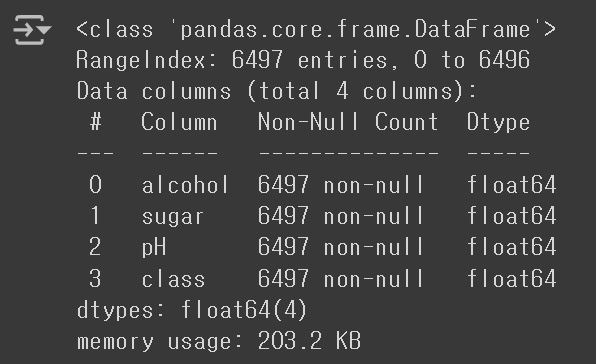Screen dimensions: 596x364
Task: Click the 'Dtype' header text
Action: point(498,122)
